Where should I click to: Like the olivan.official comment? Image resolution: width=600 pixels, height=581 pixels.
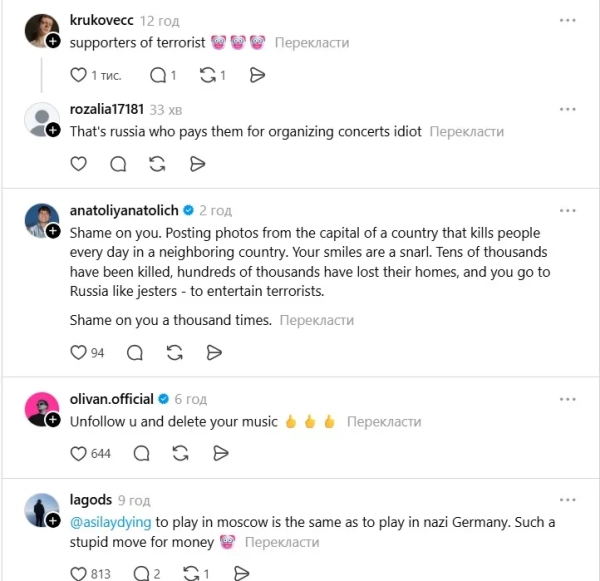79,454
